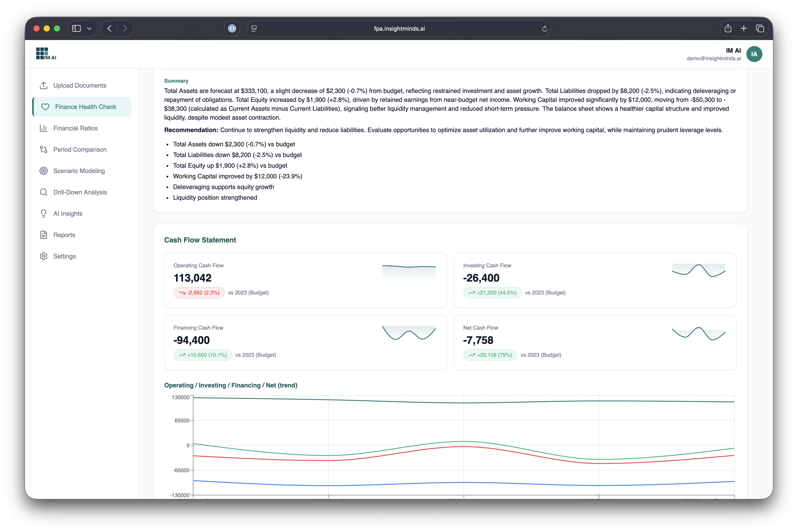
Task: Reload the page with refresh button
Action: tap(545, 28)
